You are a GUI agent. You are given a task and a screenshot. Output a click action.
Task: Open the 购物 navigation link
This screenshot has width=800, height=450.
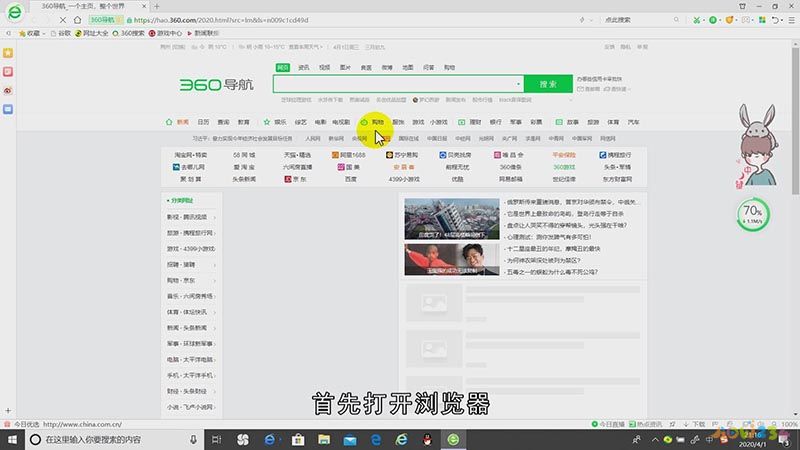[378, 122]
